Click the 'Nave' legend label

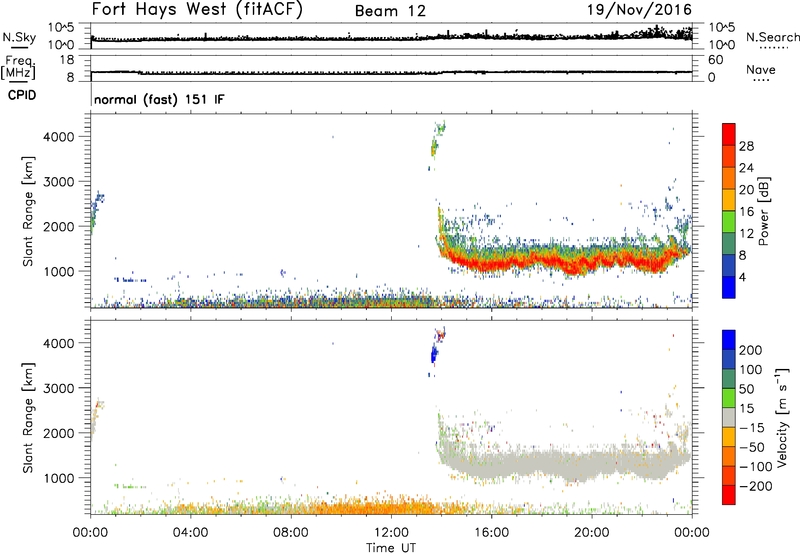761,70
